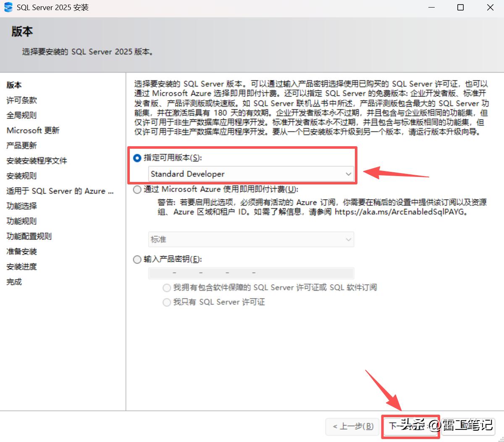Image resolution: width=504 pixels, height=442 pixels.
Task: Pick 我只有 SQL Server 许可证 radio option
Action: pos(167,302)
